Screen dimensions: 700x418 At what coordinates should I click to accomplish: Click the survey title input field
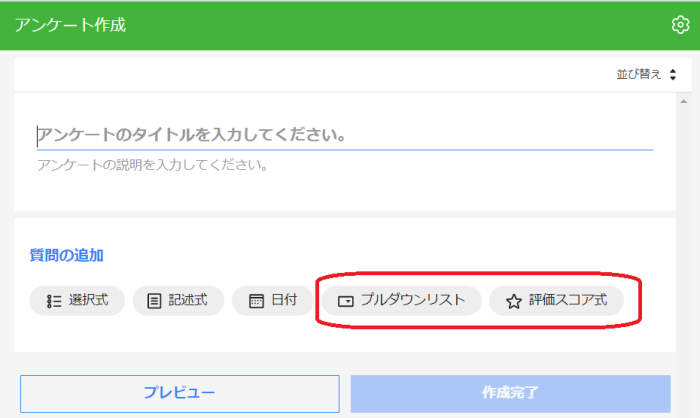[345, 135]
